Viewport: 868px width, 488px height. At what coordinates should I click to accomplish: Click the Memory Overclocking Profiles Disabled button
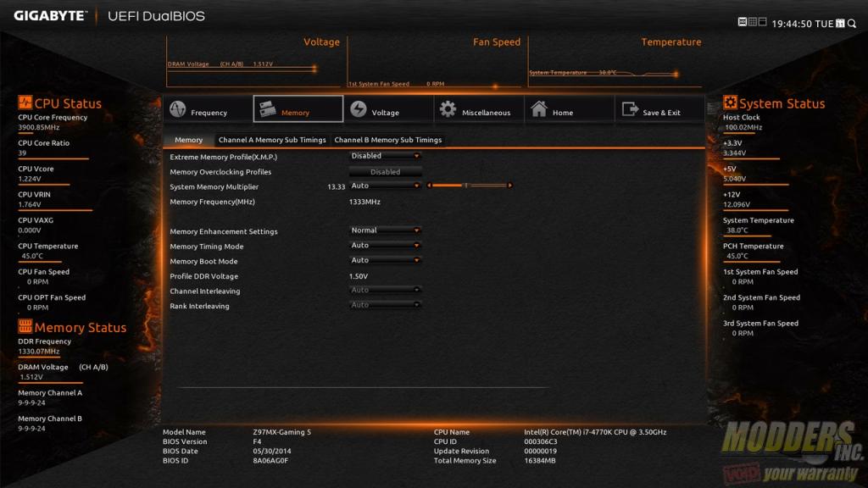pos(386,171)
